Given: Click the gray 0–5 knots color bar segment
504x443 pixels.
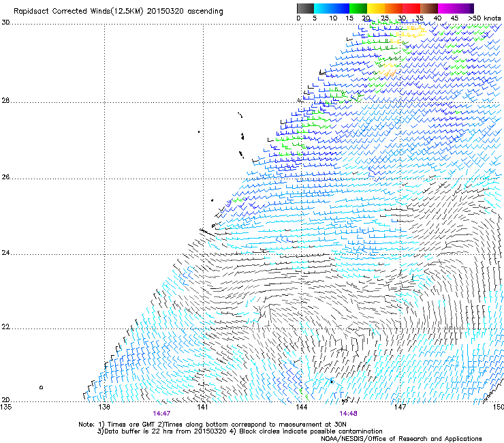Looking at the screenshot, I should (x=305, y=8).
